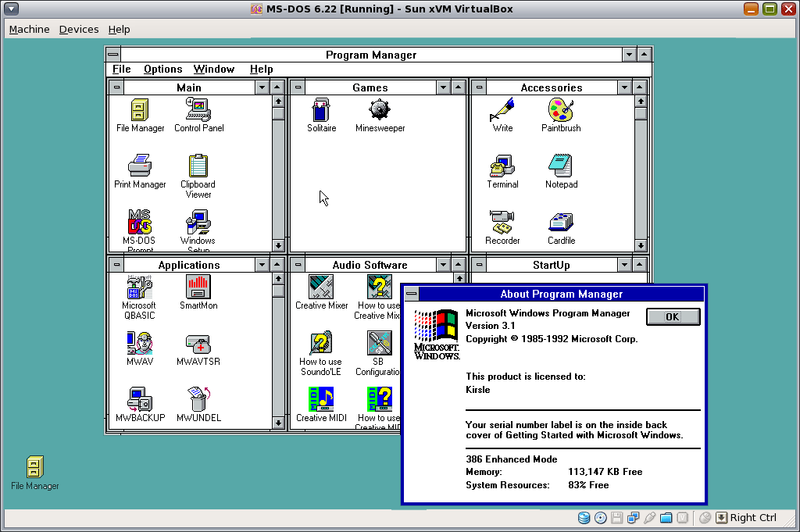Maximize the Accessories group window

pos(639,87)
